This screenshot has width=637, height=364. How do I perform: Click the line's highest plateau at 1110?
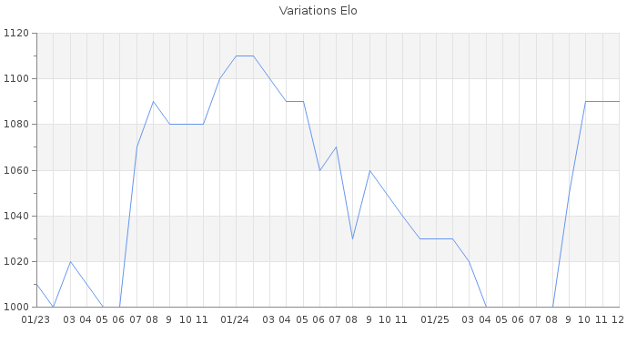[x=245, y=56]
